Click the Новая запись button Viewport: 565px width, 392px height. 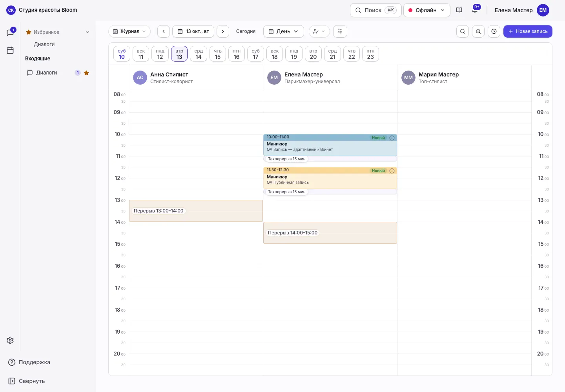tap(528, 31)
